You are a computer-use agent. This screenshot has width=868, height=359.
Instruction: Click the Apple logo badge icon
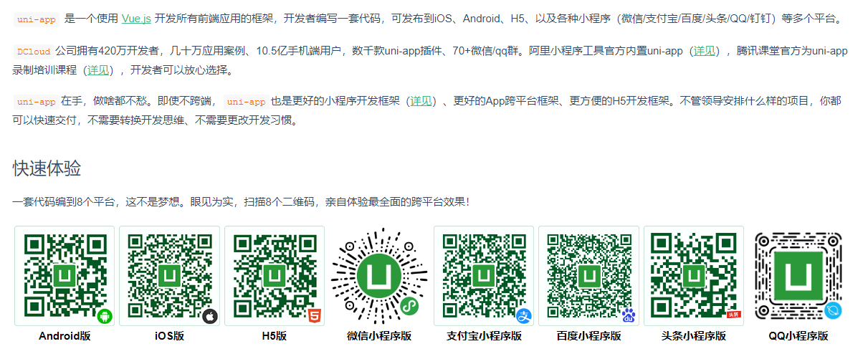click(x=209, y=316)
